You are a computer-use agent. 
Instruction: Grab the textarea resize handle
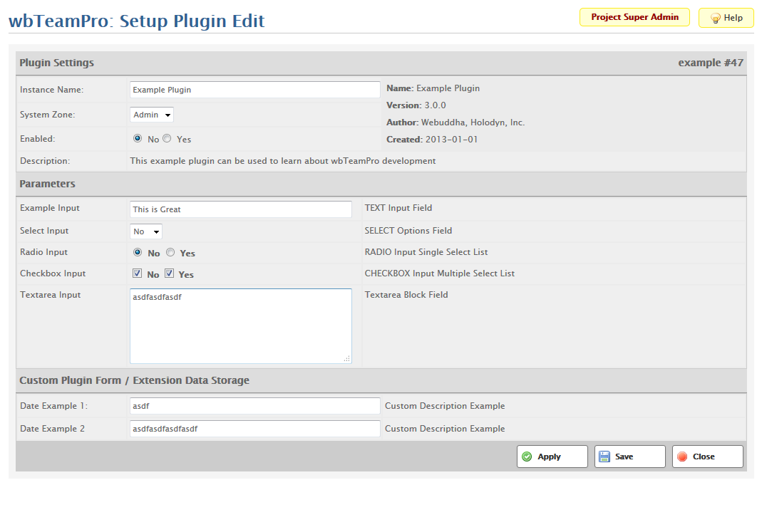(x=347, y=359)
